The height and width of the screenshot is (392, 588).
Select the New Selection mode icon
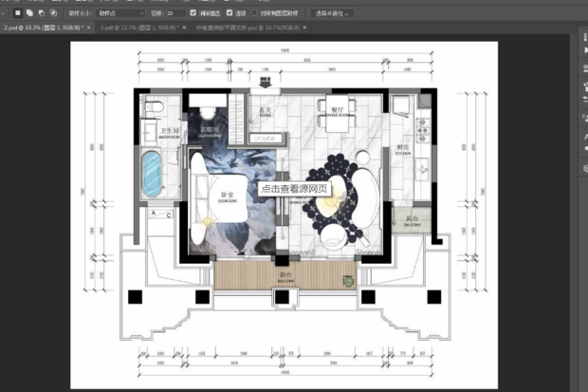point(18,13)
